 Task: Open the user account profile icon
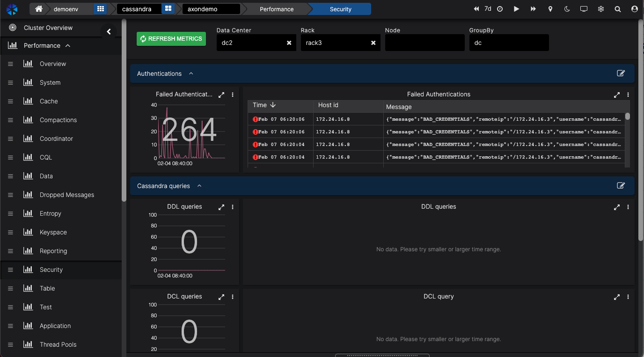pyautogui.click(x=635, y=9)
